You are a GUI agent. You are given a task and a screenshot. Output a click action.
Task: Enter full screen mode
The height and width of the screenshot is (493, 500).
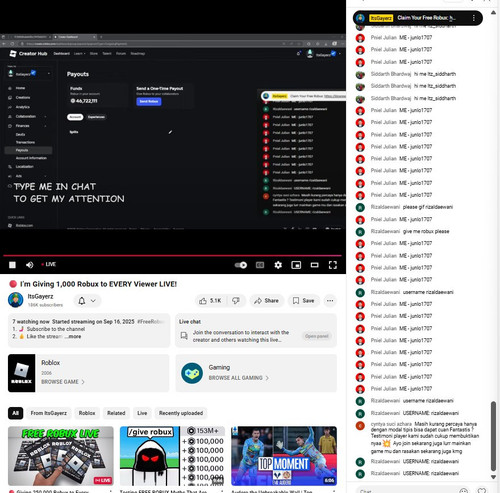pyautogui.click(x=333, y=265)
